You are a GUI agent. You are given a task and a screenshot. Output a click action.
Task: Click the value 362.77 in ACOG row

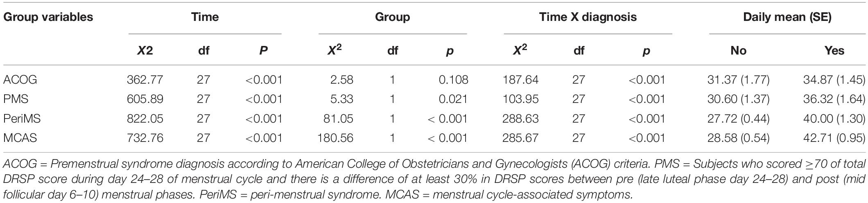pos(145,80)
